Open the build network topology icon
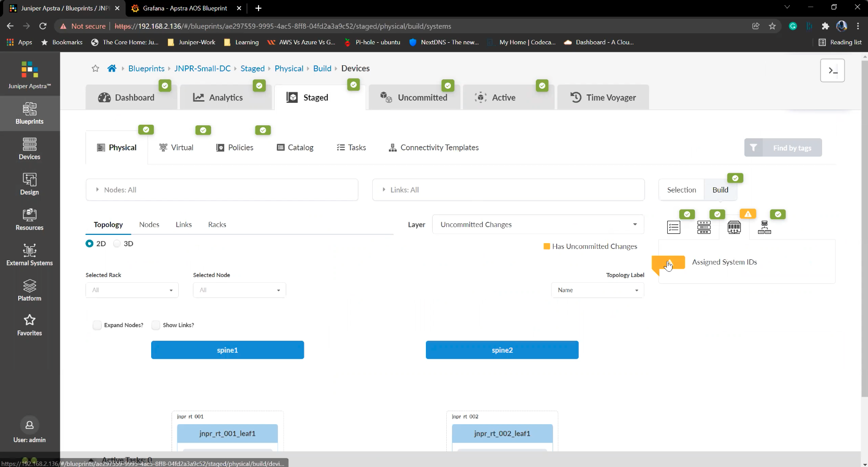 click(764, 227)
